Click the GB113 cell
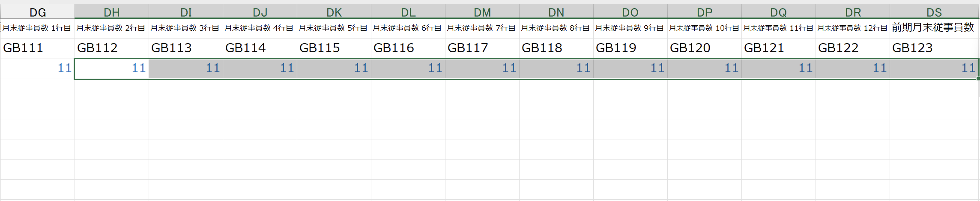This screenshot has width=980, height=201. coord(185,48)
